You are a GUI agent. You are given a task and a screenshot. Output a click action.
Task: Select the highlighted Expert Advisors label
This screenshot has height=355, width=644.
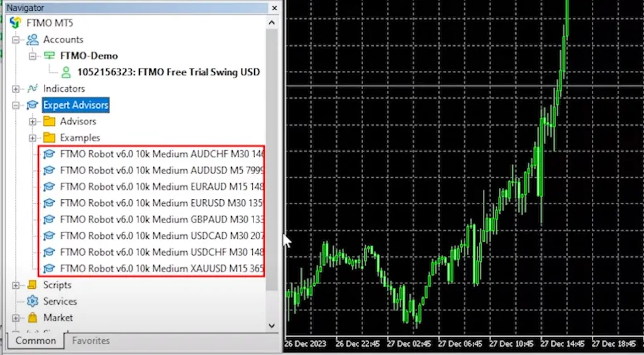tap(75, 105)
